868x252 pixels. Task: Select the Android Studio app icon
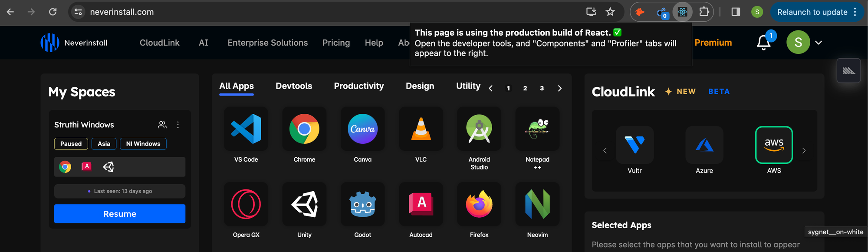click(x=479, y=129)
